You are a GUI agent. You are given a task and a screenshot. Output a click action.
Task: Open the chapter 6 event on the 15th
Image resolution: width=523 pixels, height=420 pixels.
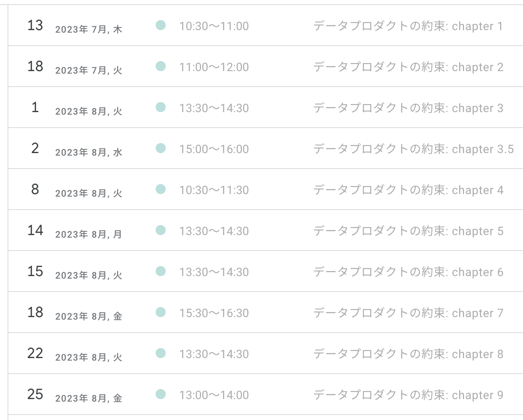coord(408,272)
